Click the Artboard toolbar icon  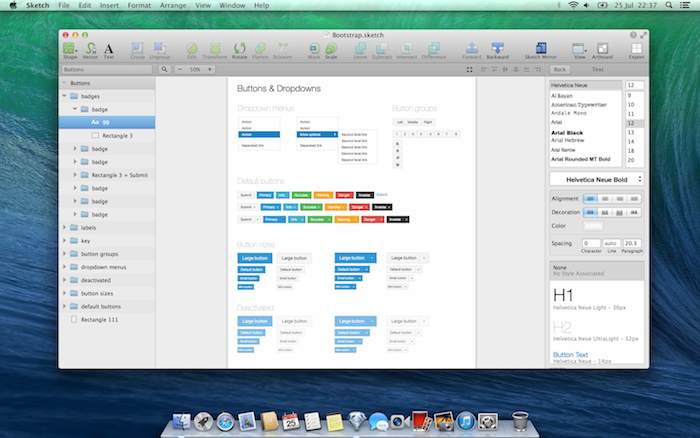pyautogui.click(x=606, y=48)
